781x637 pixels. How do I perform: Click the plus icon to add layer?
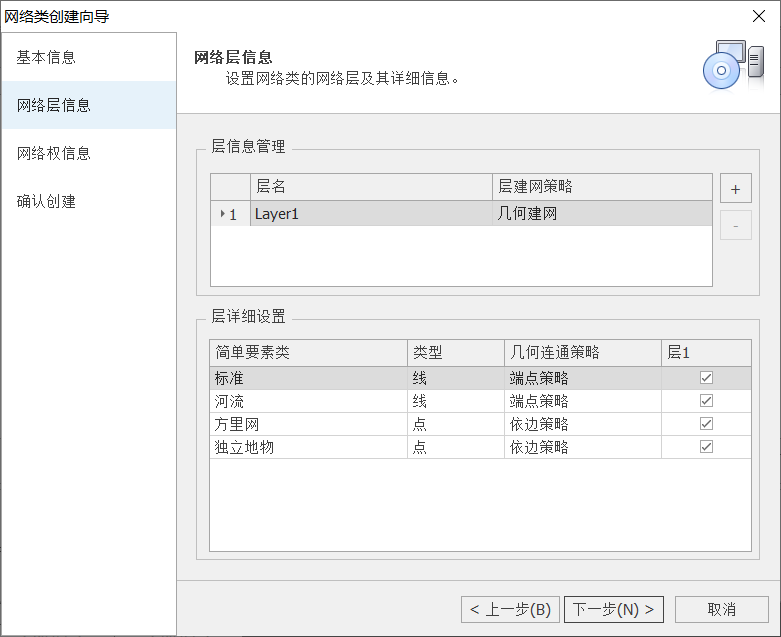735,188
